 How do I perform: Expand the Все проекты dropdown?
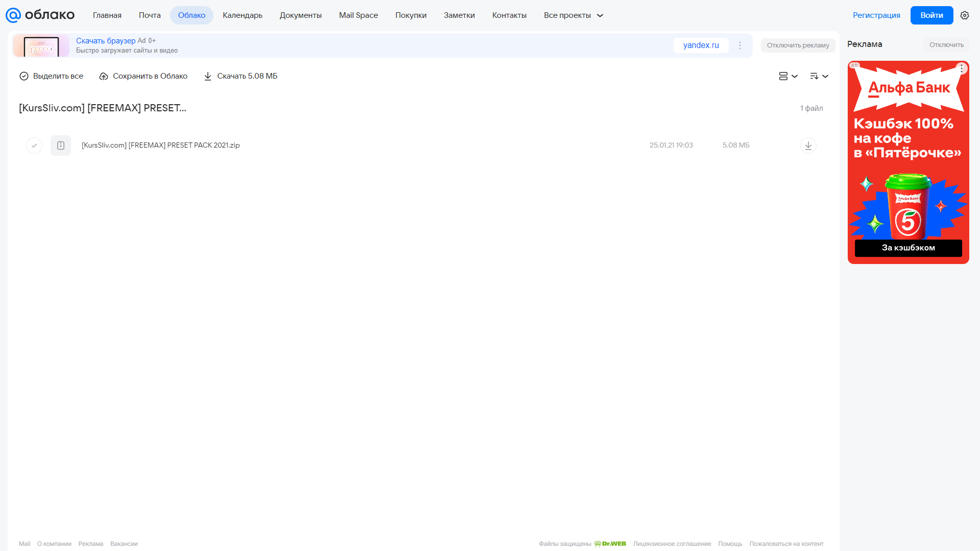tap(573, 15)
